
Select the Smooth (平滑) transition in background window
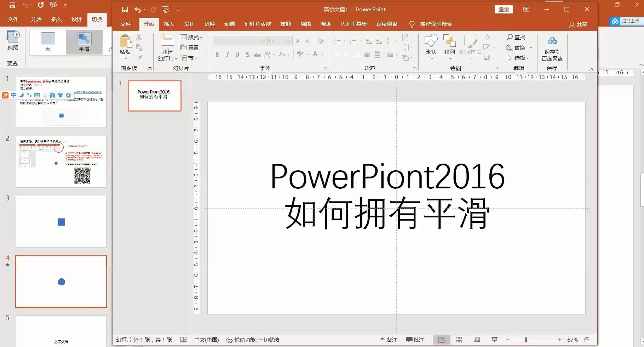point(84,42)
